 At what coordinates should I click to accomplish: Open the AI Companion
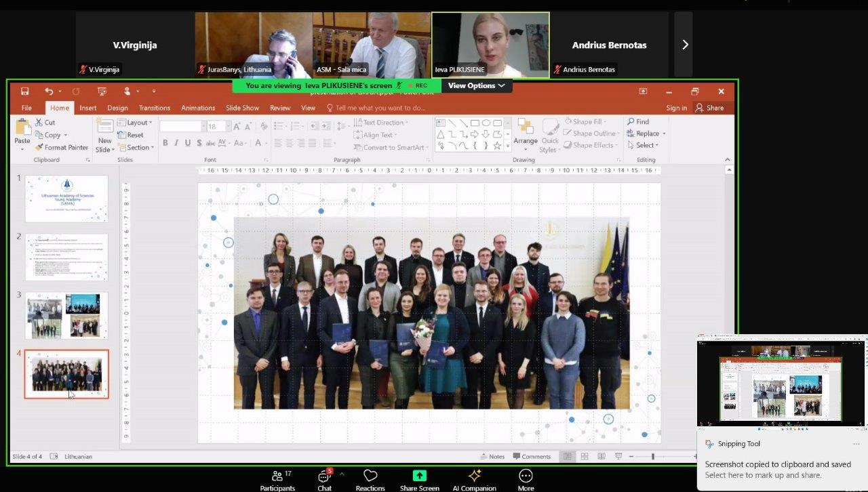click(475, 480)
